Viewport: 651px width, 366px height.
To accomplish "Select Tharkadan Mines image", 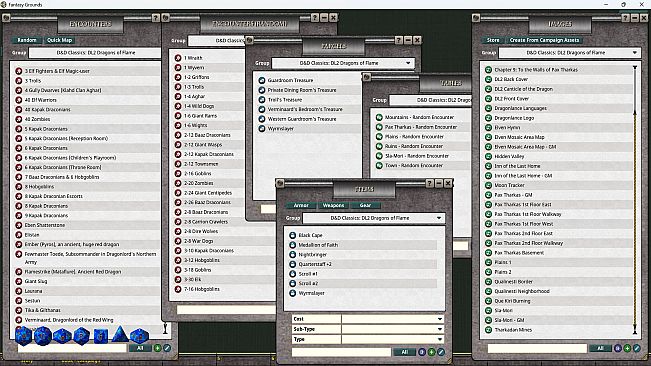I will click(513, 330).
